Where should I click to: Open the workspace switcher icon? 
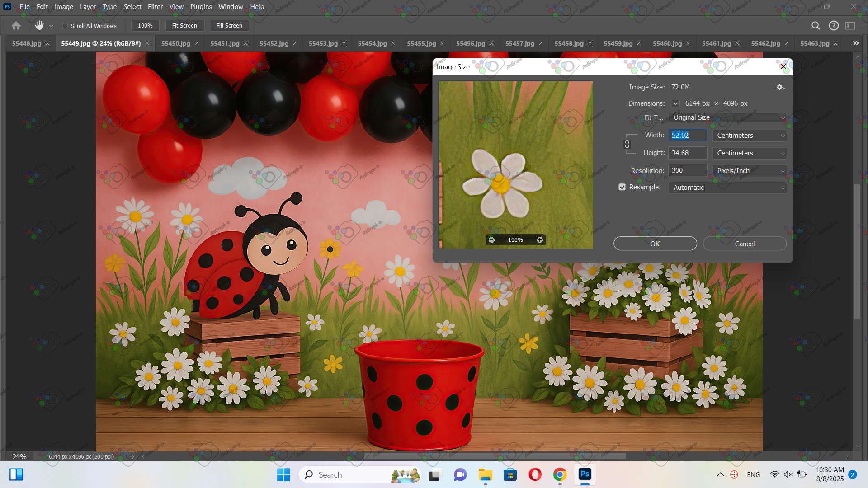pos(850,26)
